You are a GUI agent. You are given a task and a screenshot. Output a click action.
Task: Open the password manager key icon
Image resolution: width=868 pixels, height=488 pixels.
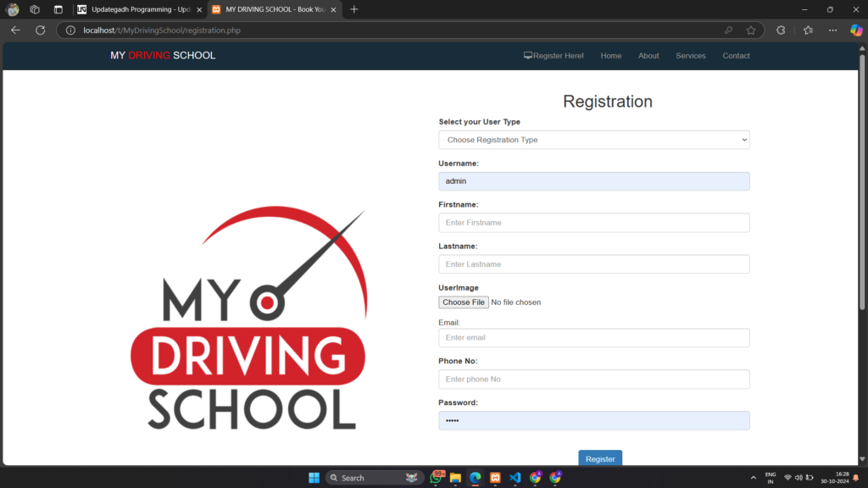(728, 30)
